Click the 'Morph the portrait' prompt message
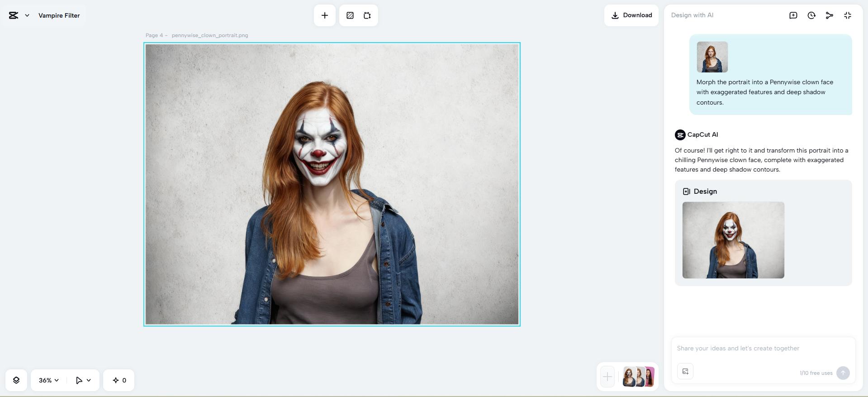Screen dimensions: 868x397 [x=765, y=92]
